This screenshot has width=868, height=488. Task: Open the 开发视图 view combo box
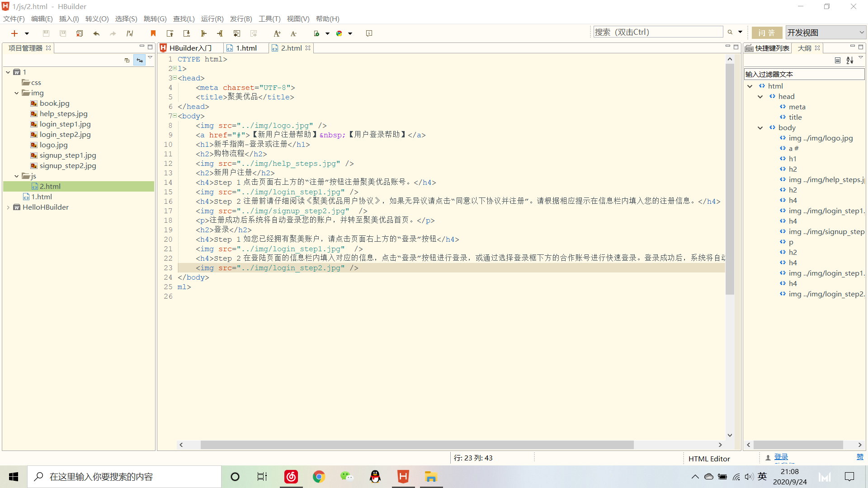pos(826,33)
